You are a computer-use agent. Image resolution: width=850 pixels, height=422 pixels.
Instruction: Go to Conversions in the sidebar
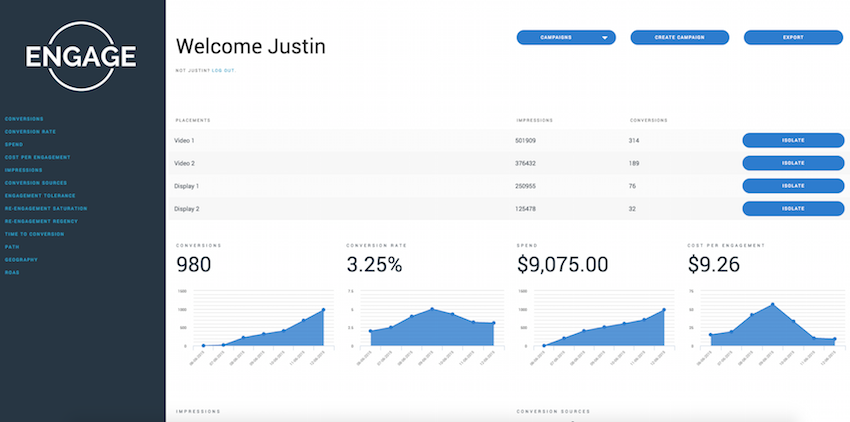click(x=24, y=119)
